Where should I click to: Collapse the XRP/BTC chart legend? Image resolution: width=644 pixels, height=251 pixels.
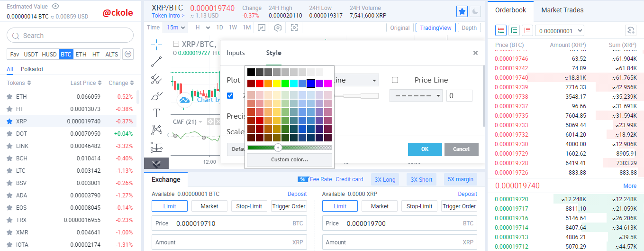click(176, 44)
